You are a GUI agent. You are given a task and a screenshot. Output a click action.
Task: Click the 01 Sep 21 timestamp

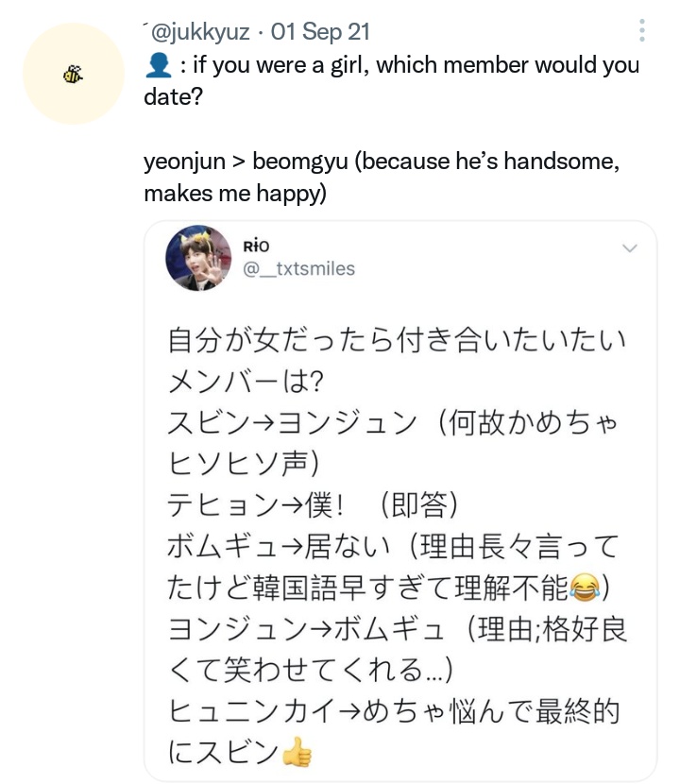click(x=320, y=32)
